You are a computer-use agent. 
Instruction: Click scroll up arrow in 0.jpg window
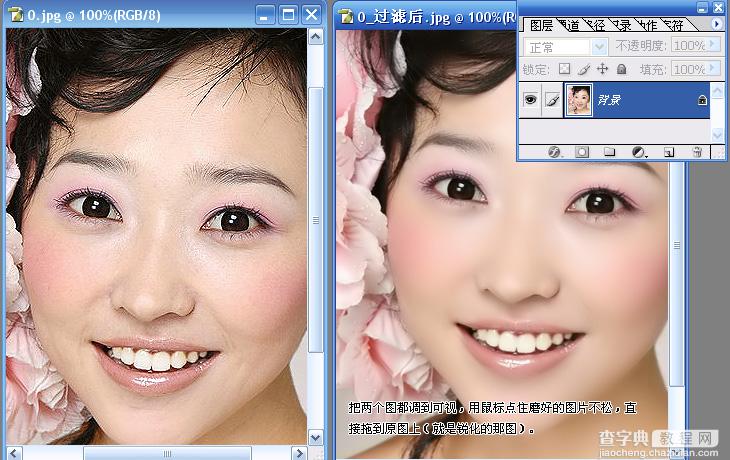(x=316, y=36)
